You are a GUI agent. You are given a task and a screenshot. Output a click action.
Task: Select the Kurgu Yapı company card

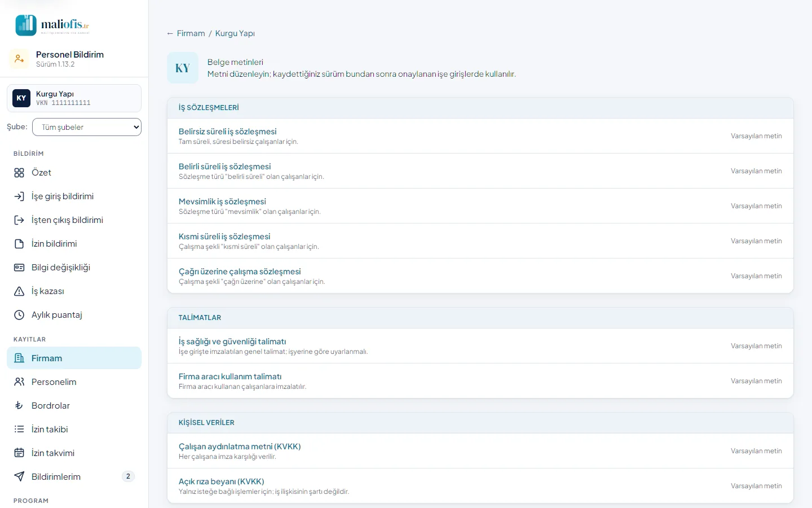pos(74,98)
